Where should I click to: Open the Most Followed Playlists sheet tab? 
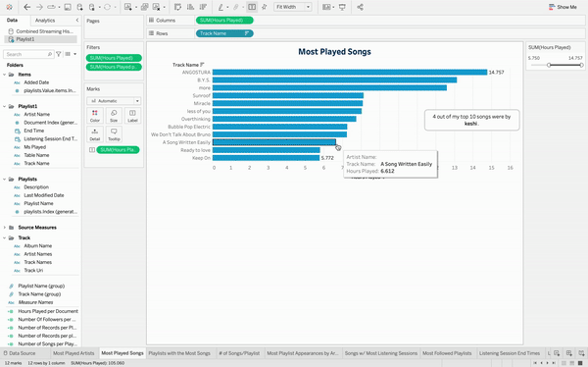pos(447,353)
